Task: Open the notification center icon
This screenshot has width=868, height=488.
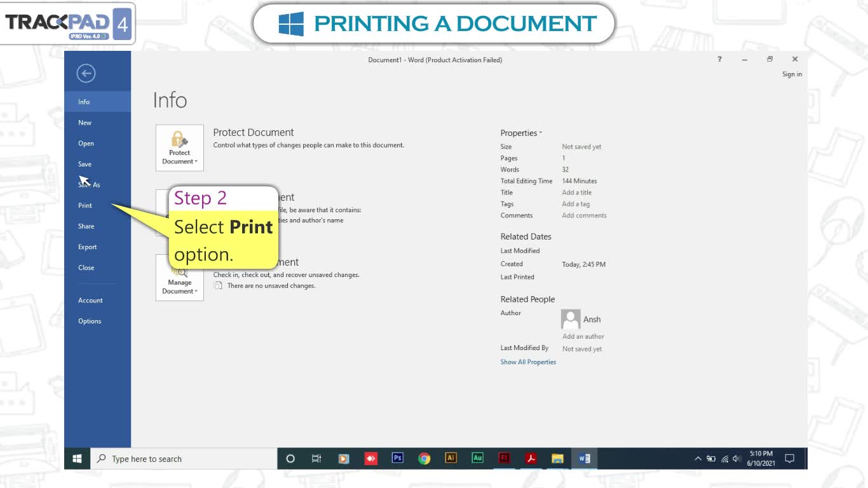Action: click(x=790, y=459)
